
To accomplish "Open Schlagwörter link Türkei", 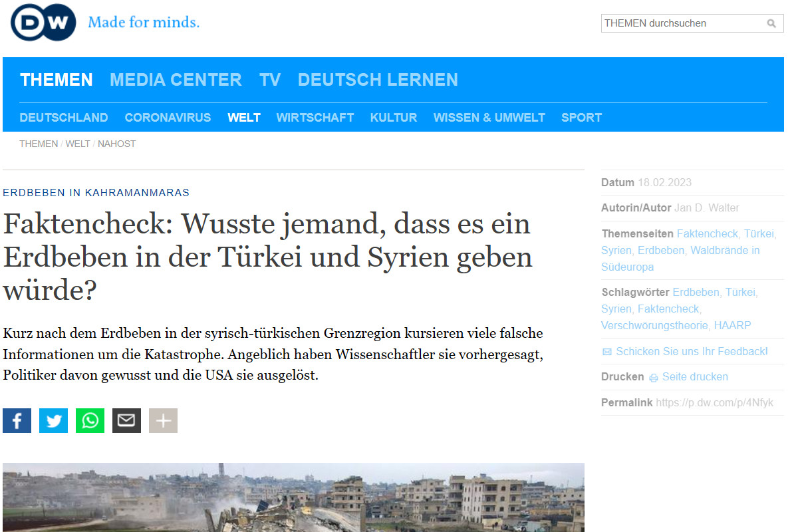I will point(741,292).
